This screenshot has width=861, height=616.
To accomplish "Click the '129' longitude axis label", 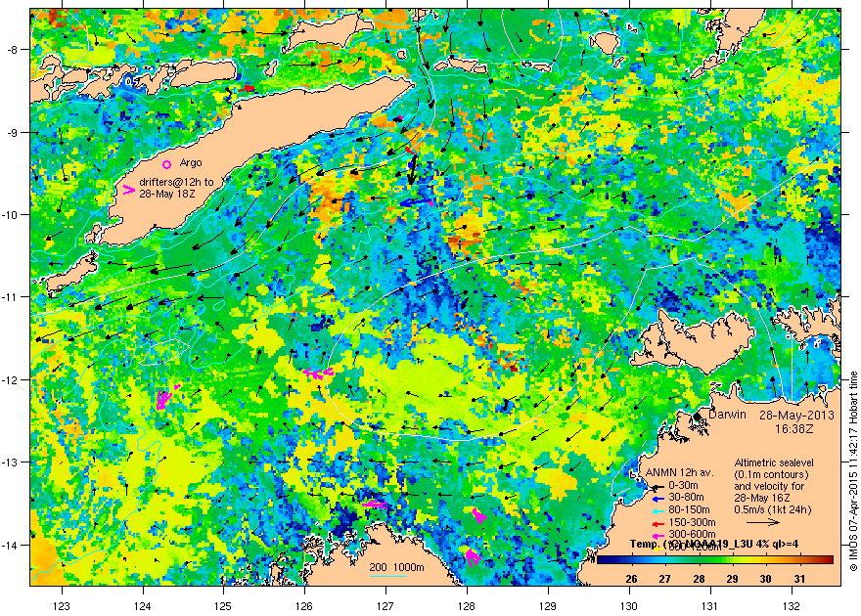I will tap(548, 606).
